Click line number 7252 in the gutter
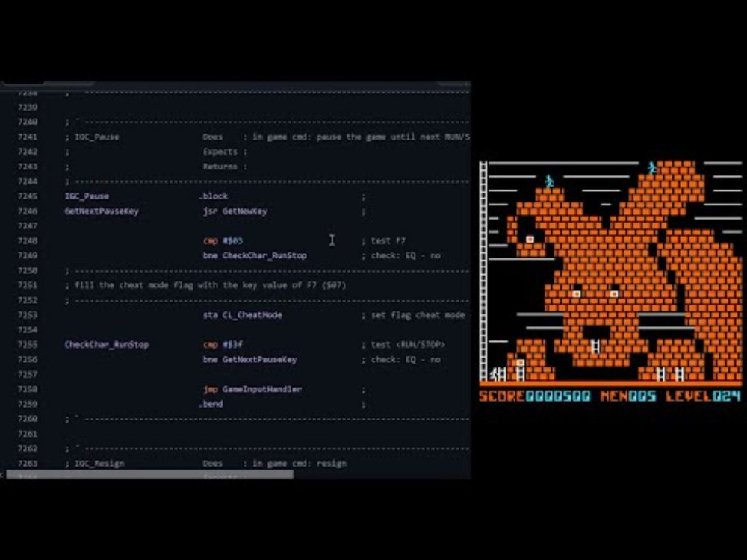747x560 pixels. pos(28,300)
